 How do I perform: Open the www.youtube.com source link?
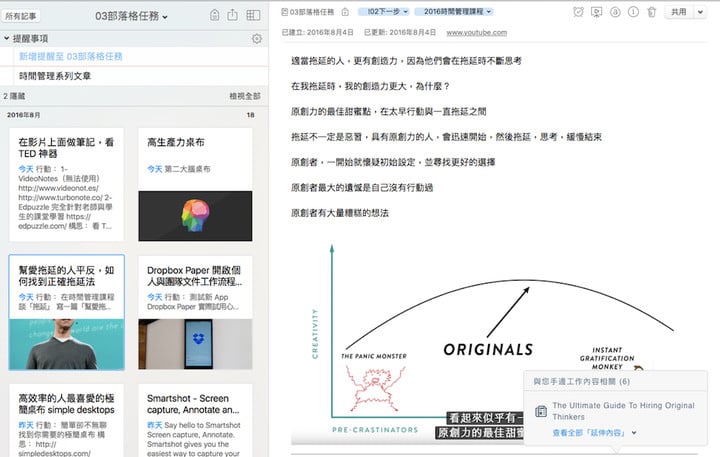coord(477,33)
